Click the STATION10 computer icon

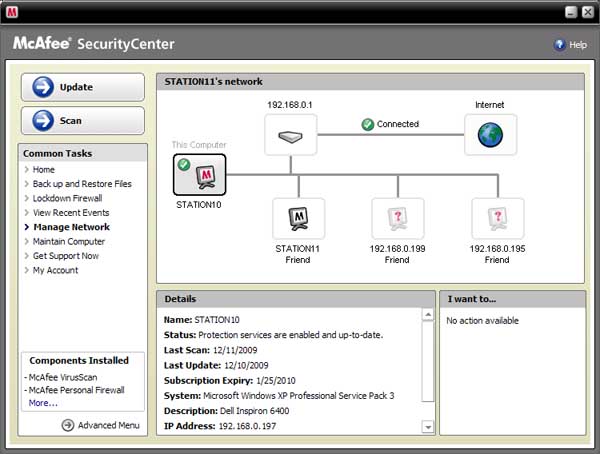[200, 175]
